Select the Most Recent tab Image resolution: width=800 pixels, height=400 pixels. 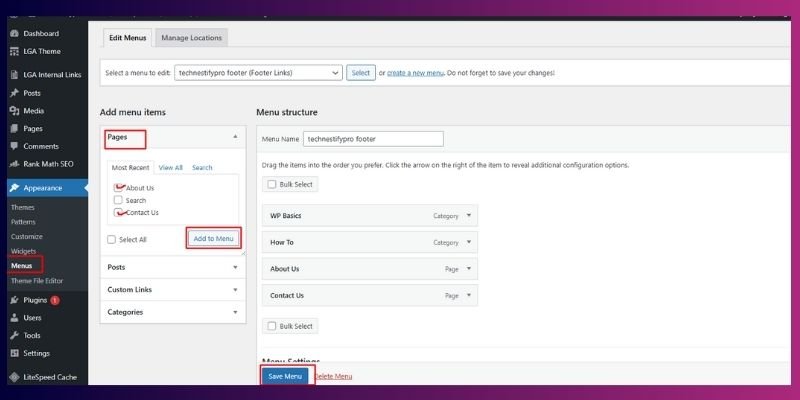point(131,168)
